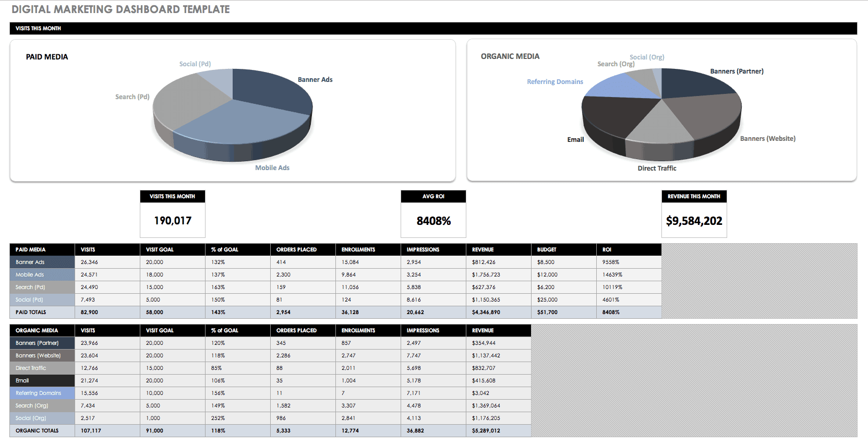Select the Email row label cell
The width and height of the screenshot is (868, 444).
[x=42, y=381]
